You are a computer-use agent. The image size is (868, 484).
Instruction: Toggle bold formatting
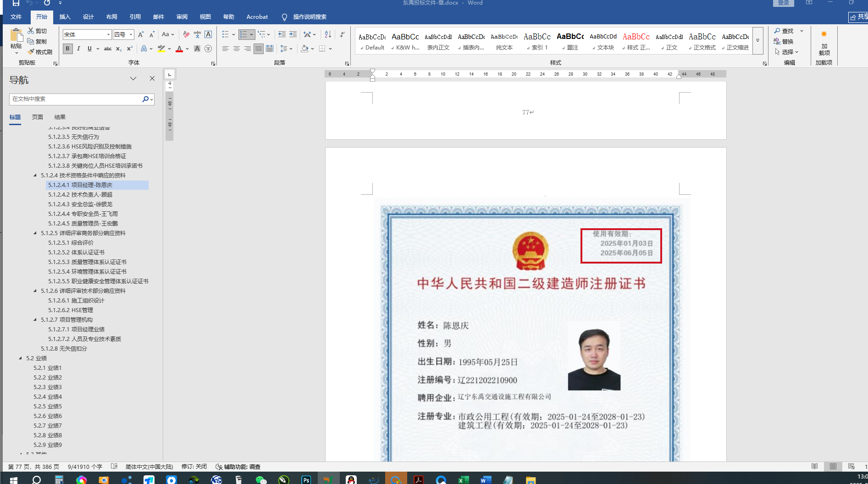(x=68, y=49)
